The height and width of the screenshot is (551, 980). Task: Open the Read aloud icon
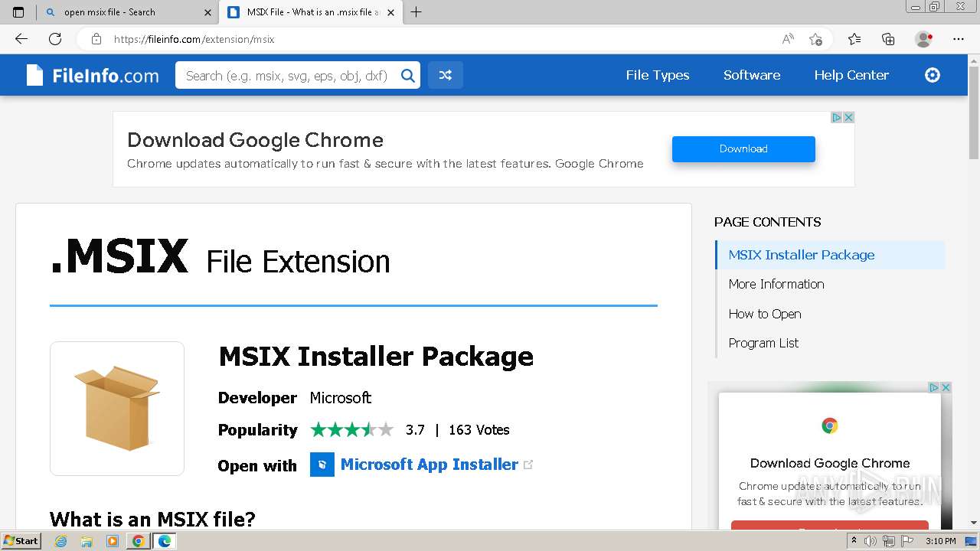pyautogui.click(x=788, y=39)
